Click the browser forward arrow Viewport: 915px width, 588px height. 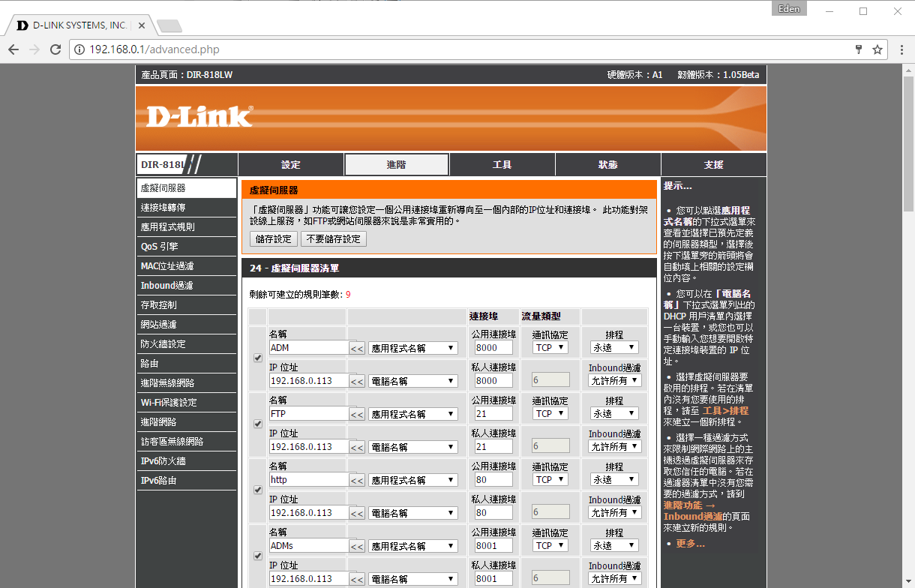pyautogui.click(x=34, y=49)
